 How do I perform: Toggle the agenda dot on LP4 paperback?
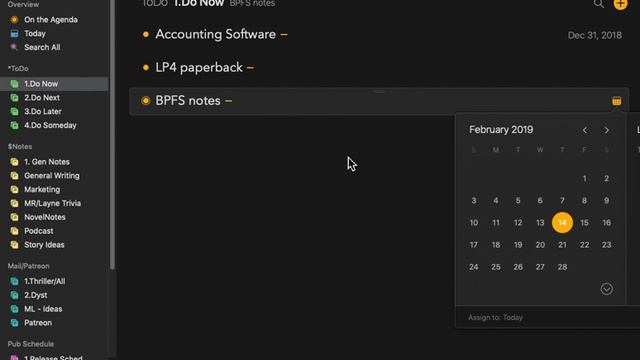point(146,67)
